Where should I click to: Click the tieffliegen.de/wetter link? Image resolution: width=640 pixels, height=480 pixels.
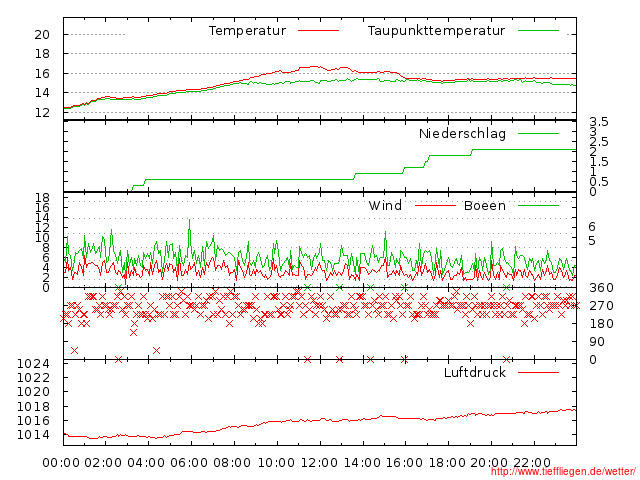click(563, 472)
